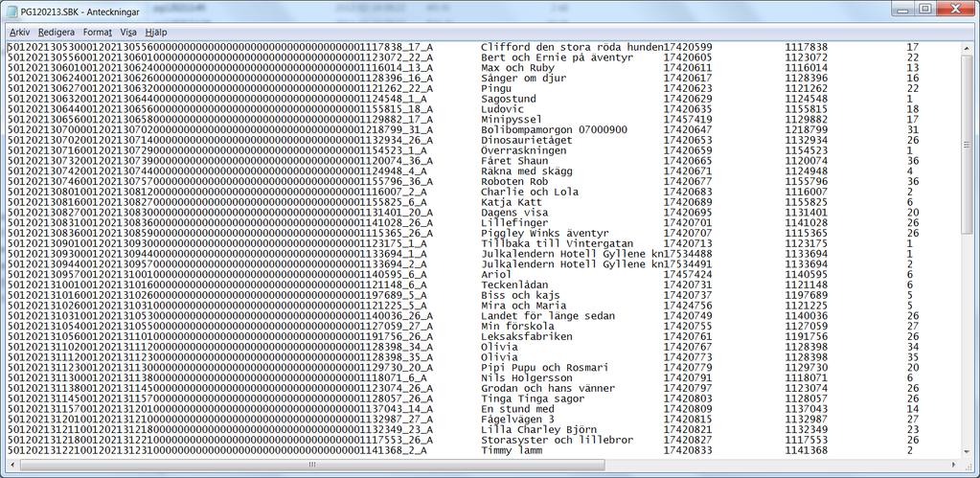
Task: Click the text 'Dagens visa'
Action: tap(514, 213)
